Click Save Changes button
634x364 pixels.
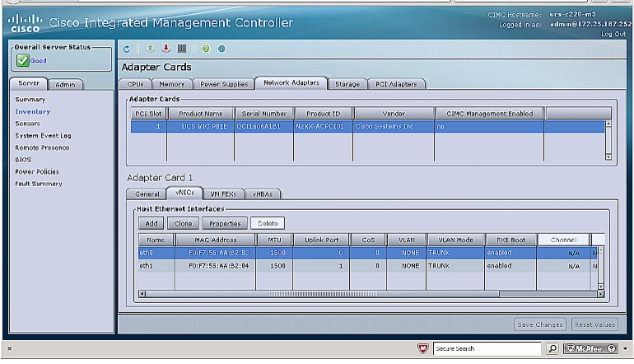pyautogui.click(x=540, y=324)
